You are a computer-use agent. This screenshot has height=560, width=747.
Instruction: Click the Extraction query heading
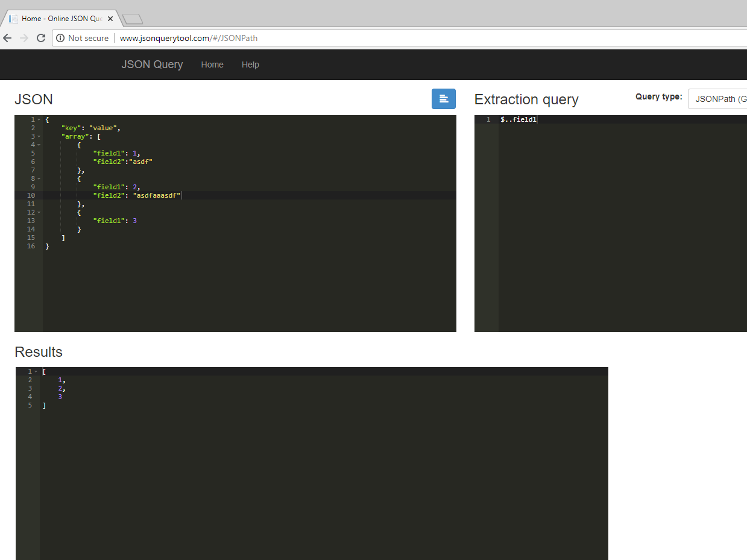click(x=526, y=99)
